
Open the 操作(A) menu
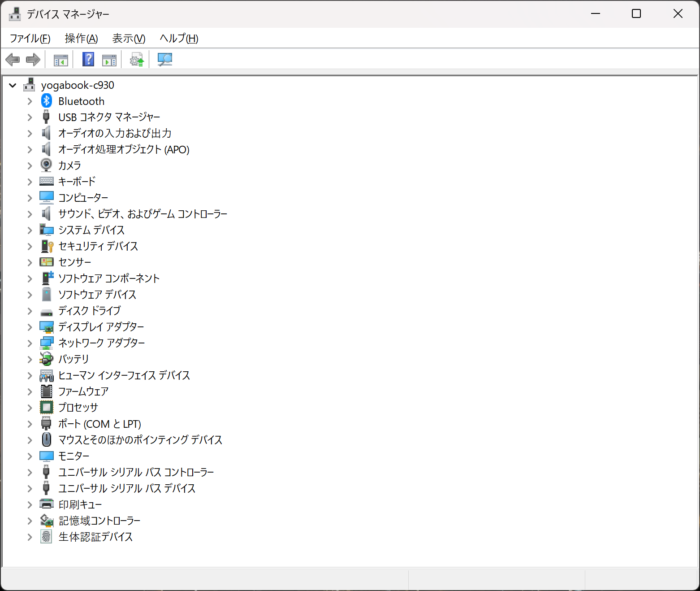(81, 39)
